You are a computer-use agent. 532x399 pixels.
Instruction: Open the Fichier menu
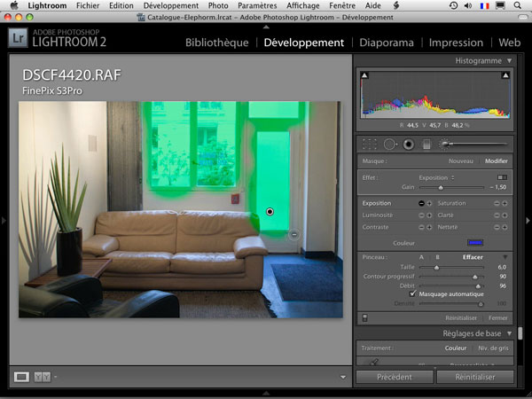click(x=88, y=6)
